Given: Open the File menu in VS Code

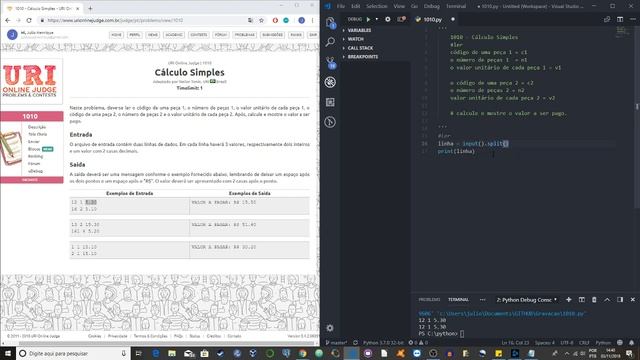Looking at the screenshot, I should tap(341, 6).
